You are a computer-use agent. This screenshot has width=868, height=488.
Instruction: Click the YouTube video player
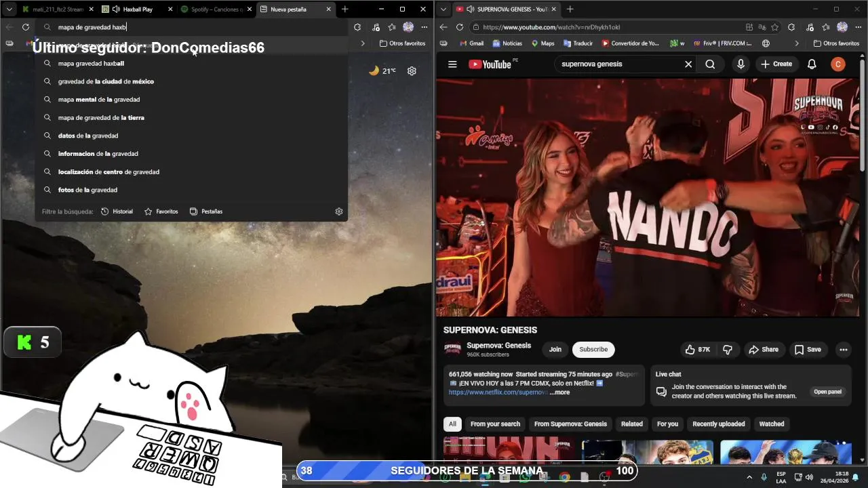tap(647, 198)
